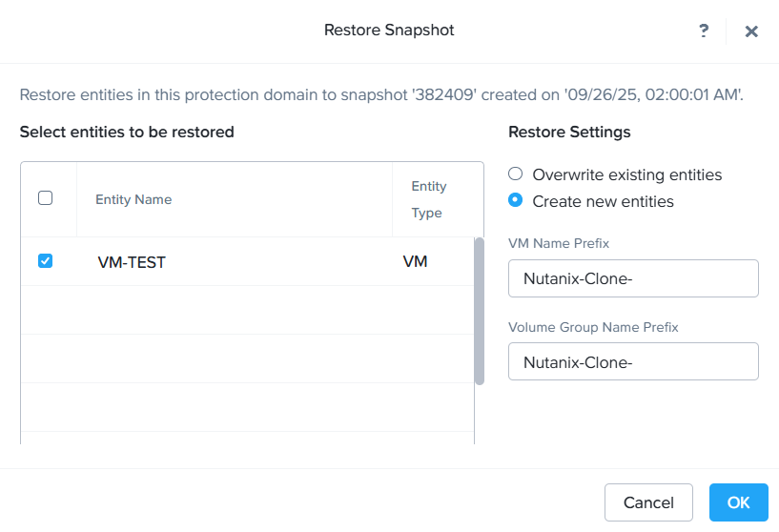Click the entity list vertical scrollbar
Image resolution: width=779 pixels, height=532 pixels.
pos(479,312)
